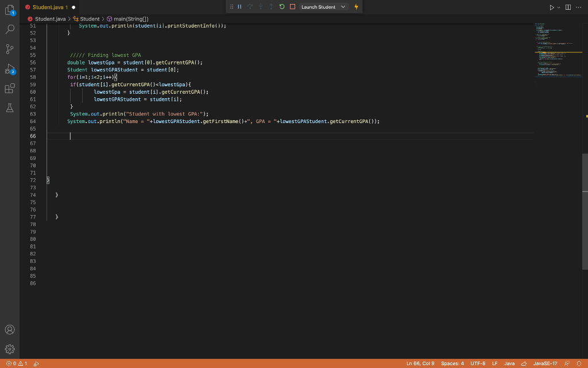
Task: Open the Run and Debug view
Action: [x=9, y=69]
